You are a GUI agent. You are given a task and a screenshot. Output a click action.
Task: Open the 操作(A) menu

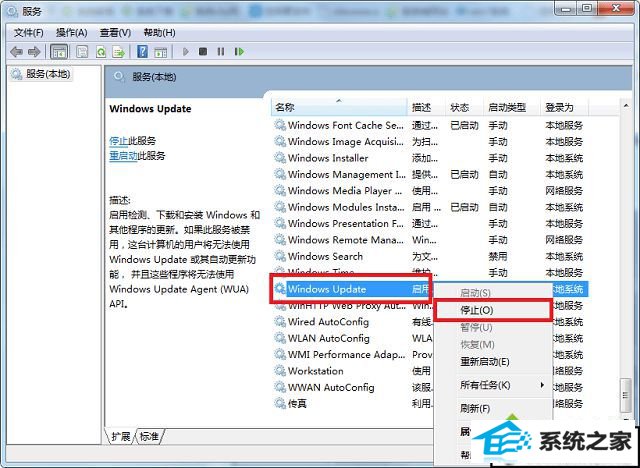coord(71,33)
